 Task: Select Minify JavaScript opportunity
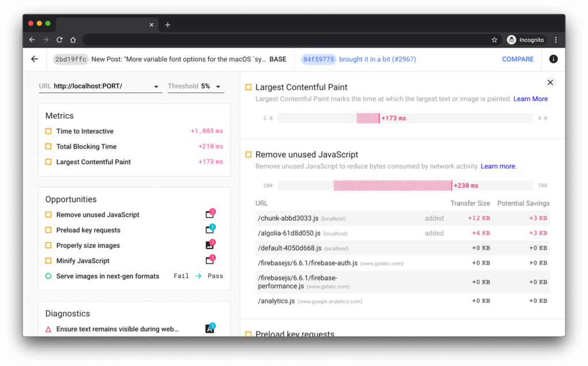83,260
